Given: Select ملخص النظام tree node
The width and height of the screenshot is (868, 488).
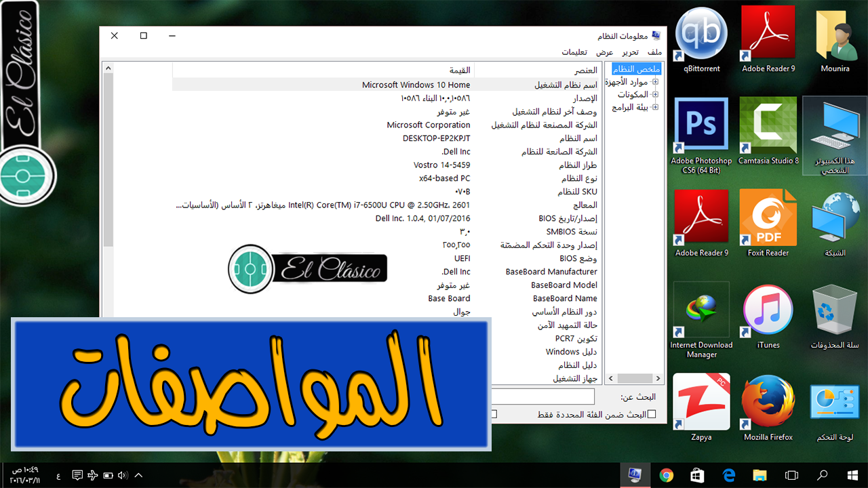Looking at the screenshot, I should click(x=635, y=69).
